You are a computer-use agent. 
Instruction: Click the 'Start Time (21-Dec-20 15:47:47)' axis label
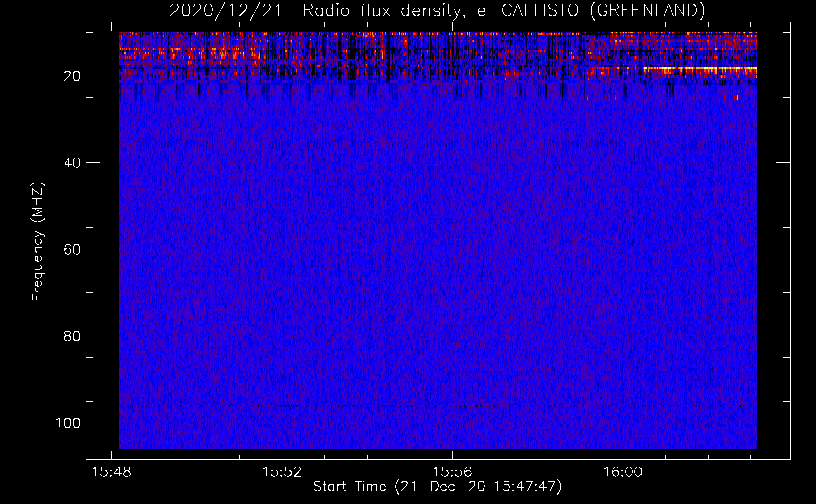(437, 487)
